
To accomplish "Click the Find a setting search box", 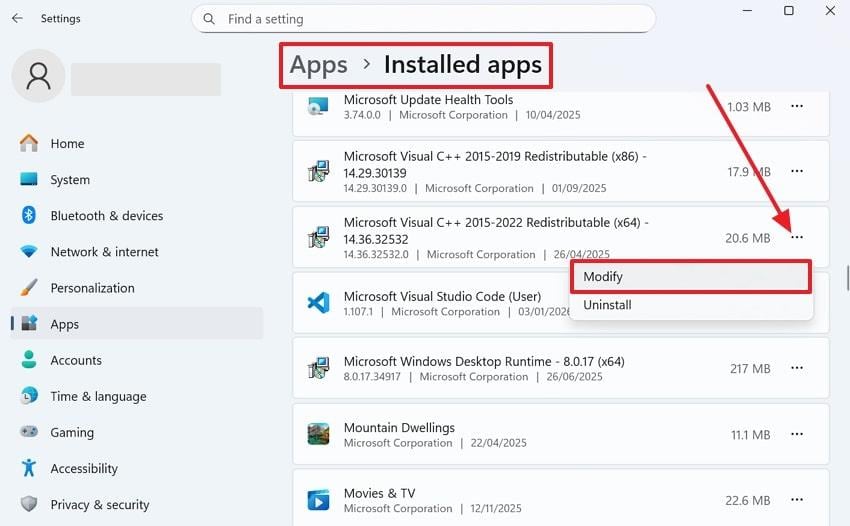I will pos(430,18).
